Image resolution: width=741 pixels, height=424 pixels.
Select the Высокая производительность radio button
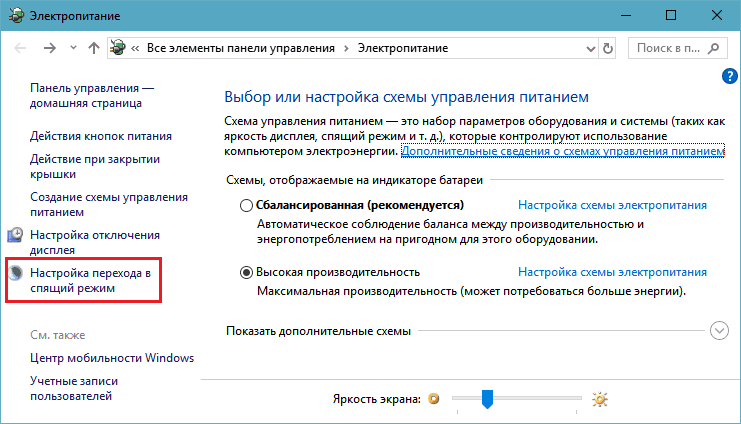247,272
